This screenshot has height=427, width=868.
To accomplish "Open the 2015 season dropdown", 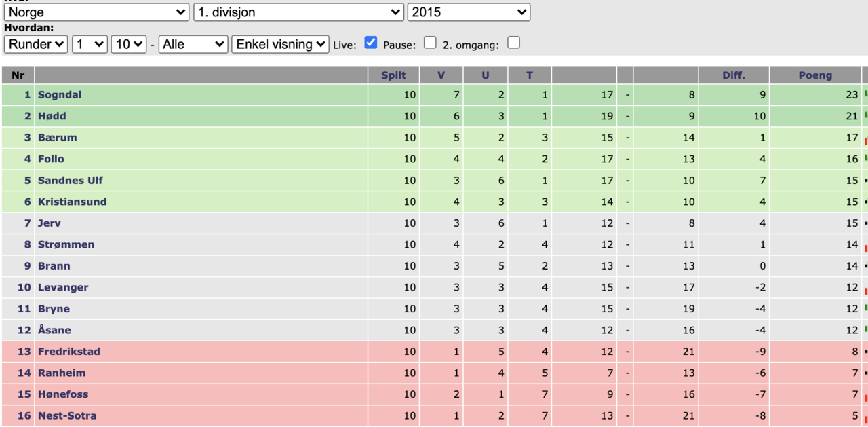I will tap(469, 12).
